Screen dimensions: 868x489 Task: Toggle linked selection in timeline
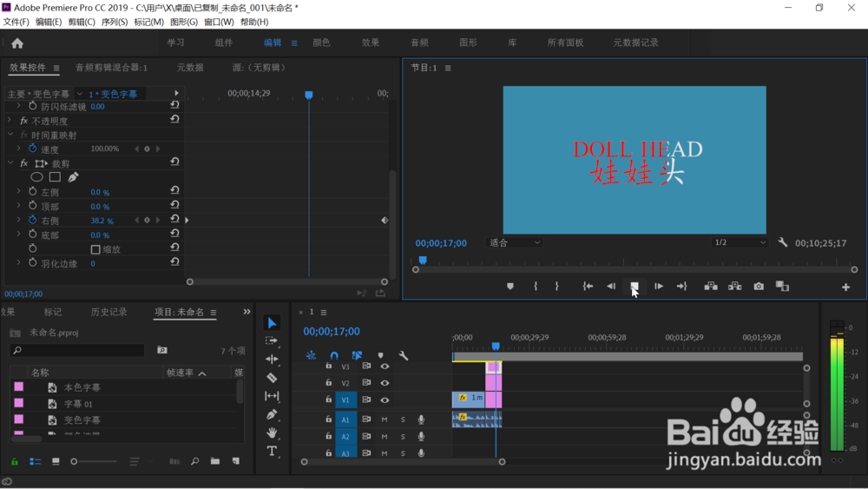tap(357, 355)
